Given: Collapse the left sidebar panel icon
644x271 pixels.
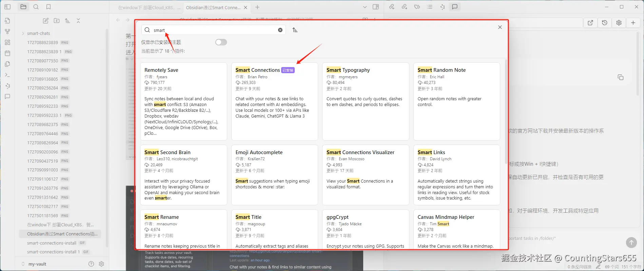Looking at the screenshot, I should click(7, 7).
